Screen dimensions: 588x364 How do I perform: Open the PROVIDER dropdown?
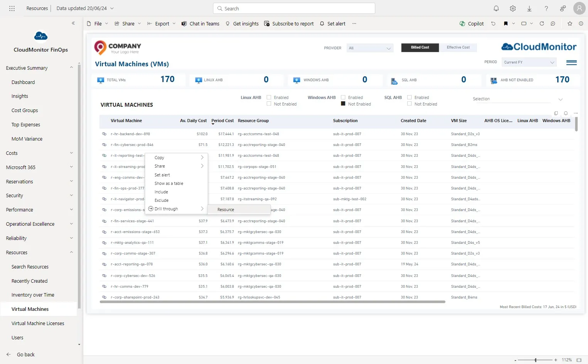370,48
